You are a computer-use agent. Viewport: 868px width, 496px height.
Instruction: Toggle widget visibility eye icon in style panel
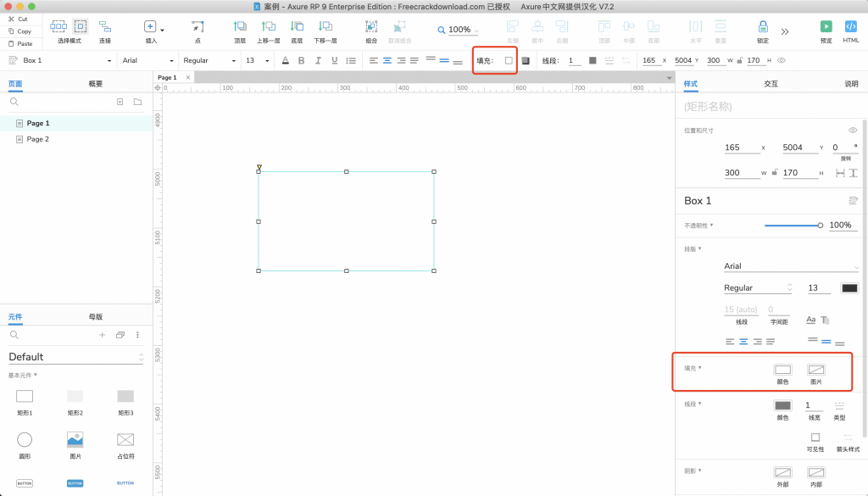(x=853, y=130)
